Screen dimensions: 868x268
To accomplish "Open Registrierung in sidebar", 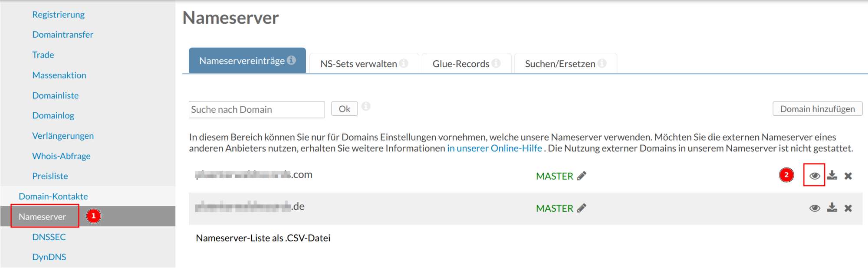I will coord(58,15).
